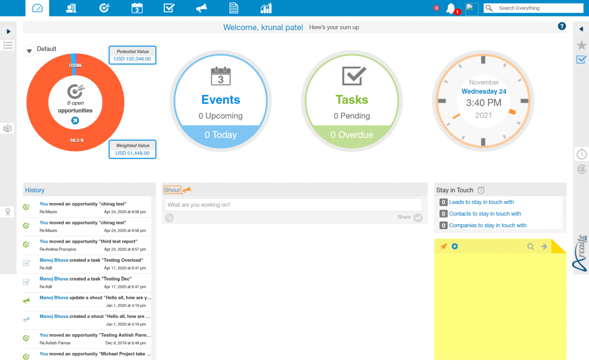Open the Calendar from the top navbar

tap(137, 8)
